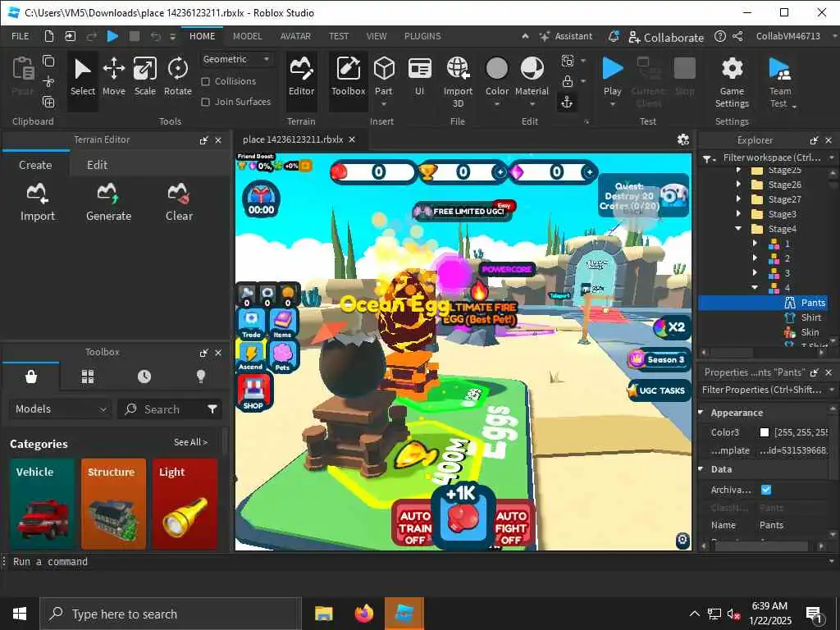Expand the Stage26 folder

click(x=739, y=185)
